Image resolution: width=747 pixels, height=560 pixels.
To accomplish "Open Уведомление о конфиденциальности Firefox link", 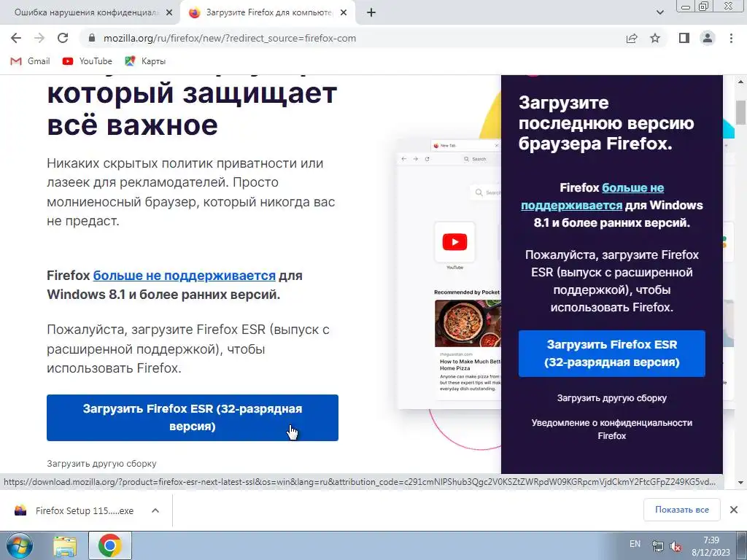I will point(612,429).
